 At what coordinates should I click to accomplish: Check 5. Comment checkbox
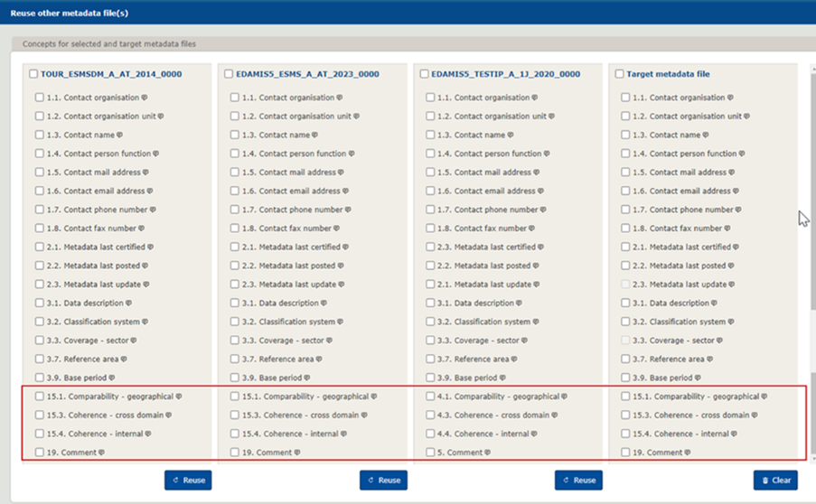[430, 453]
